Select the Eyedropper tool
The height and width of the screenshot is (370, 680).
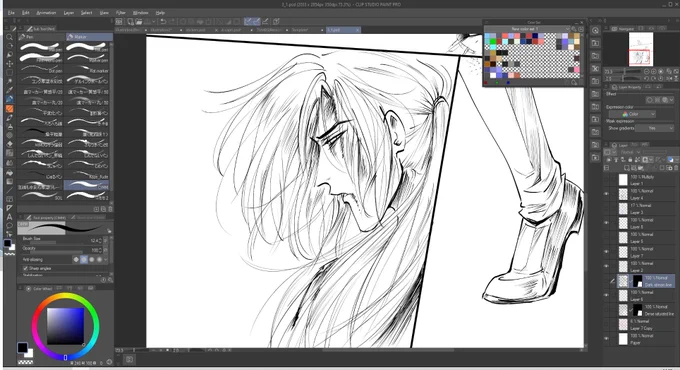click(x=9, y=90)
